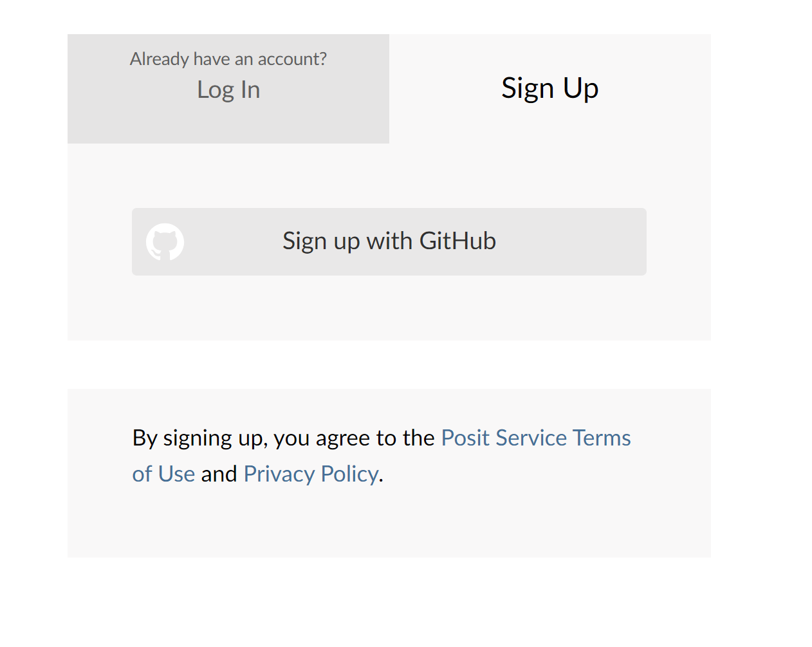Click the GitHub octocat logo icon
The width and height of the screenshot is (812, 647).
click(x=165, y=242)
